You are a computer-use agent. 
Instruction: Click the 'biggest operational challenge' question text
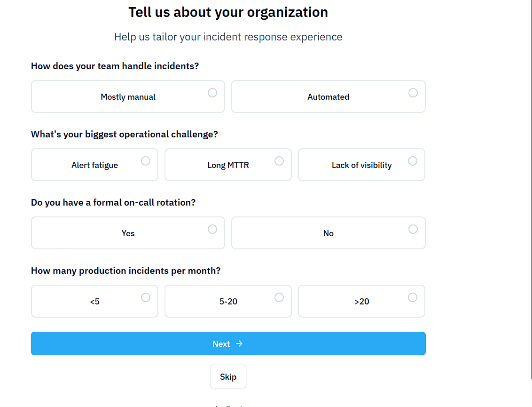(x=124, y=135)
